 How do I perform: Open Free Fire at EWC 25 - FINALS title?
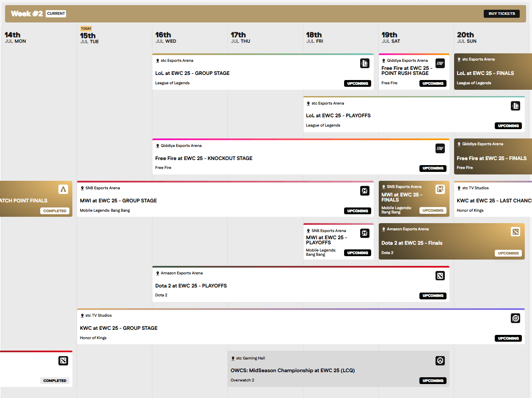coord(492,158)
